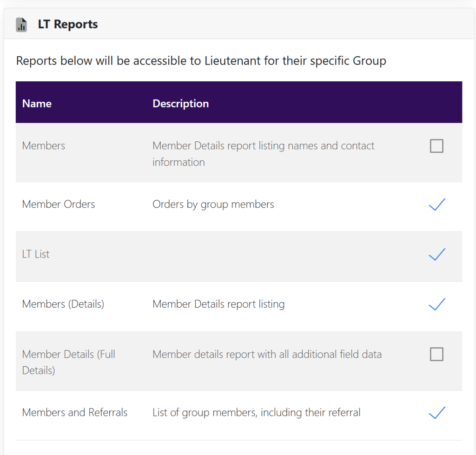Select the LT List row name
Viewport: 476px width, 455px height.
coord(36,254)
